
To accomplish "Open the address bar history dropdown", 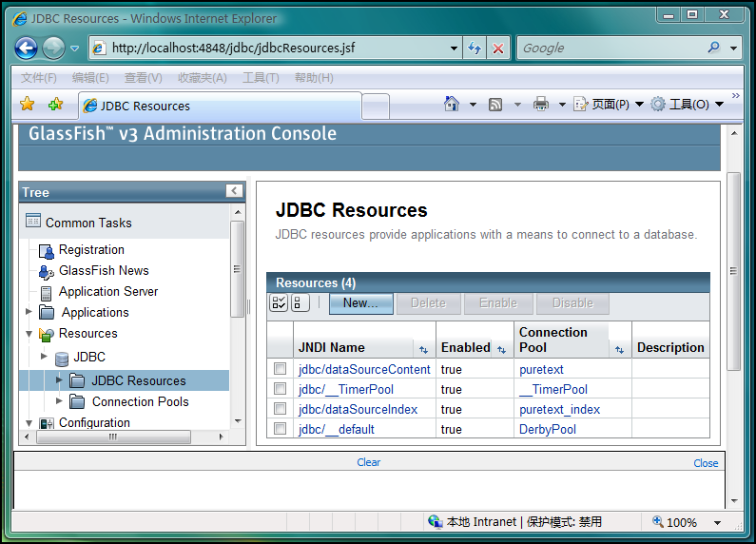I will [x=454, y=49].
